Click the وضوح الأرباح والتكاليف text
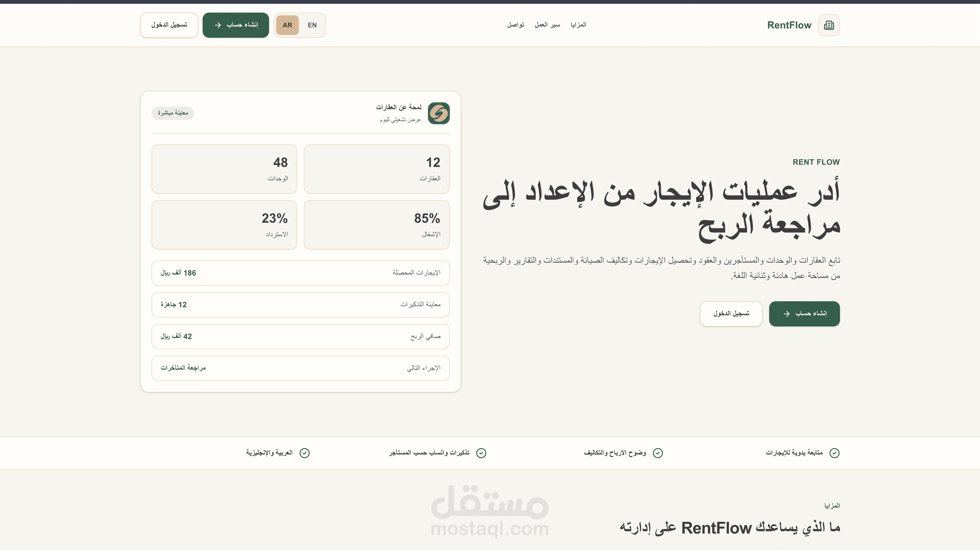The width and height of the screenshot is (980, 550). pyautogui.click(x=615, y=453)
